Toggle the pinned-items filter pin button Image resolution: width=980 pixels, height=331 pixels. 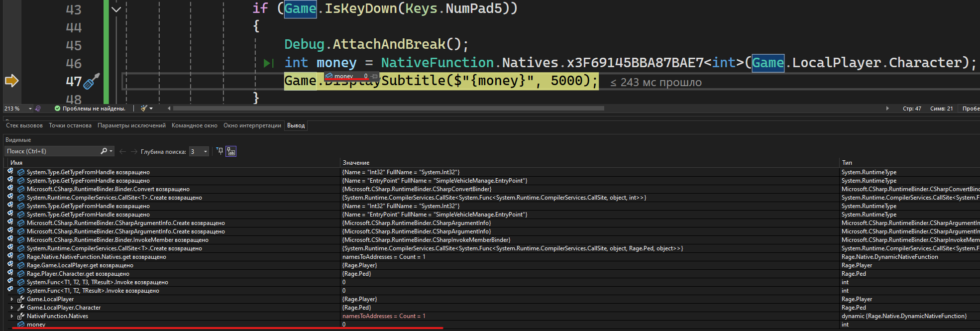(x=220, y=151)
